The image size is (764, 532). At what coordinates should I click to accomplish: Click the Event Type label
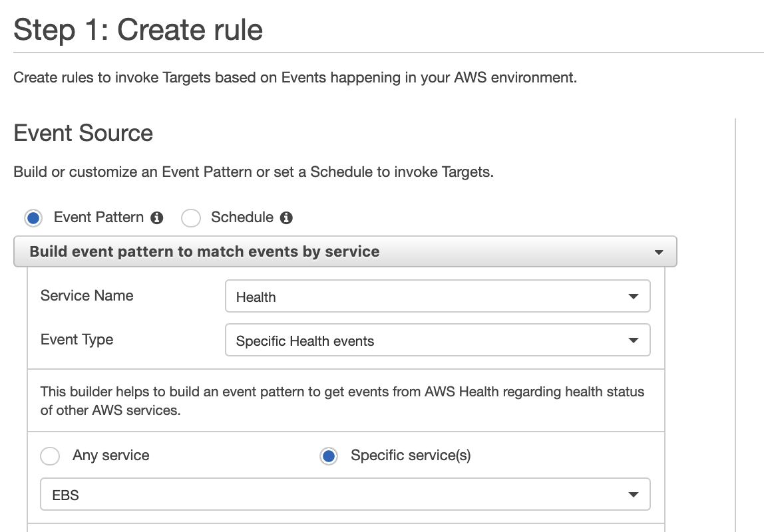(77, 340)
